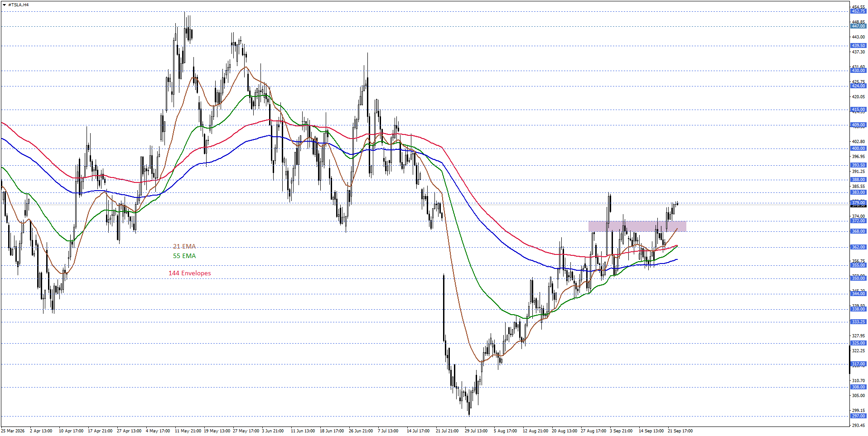Click the 400.00 horizontal line price tag
Viewport: 868px width, 436px height.
pyautogui.click(x=858, y=149)
